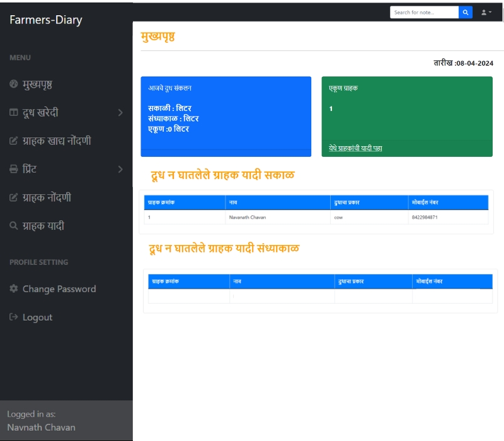
Task: Click the table icon beside दूध खरेदी
Action: click(x=14, y=113)
